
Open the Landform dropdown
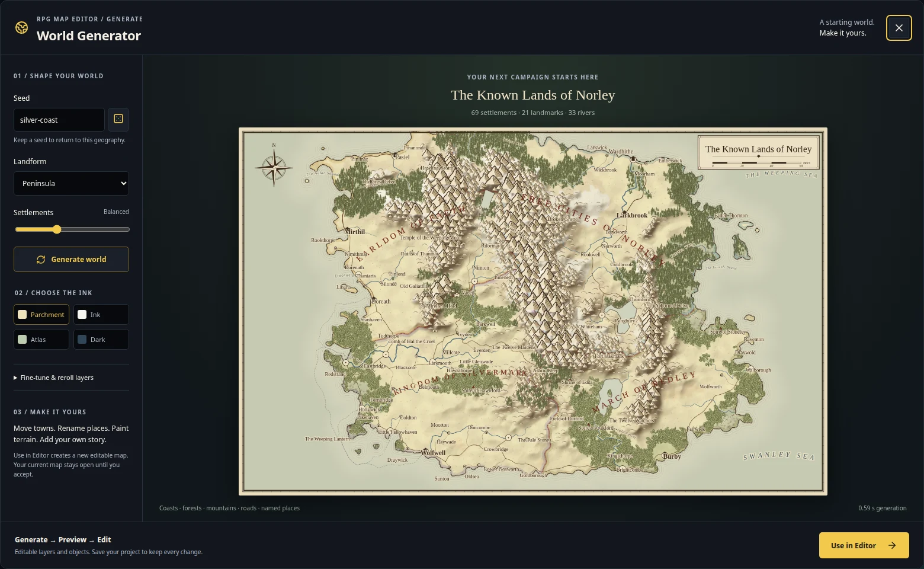tap(71, 183)
